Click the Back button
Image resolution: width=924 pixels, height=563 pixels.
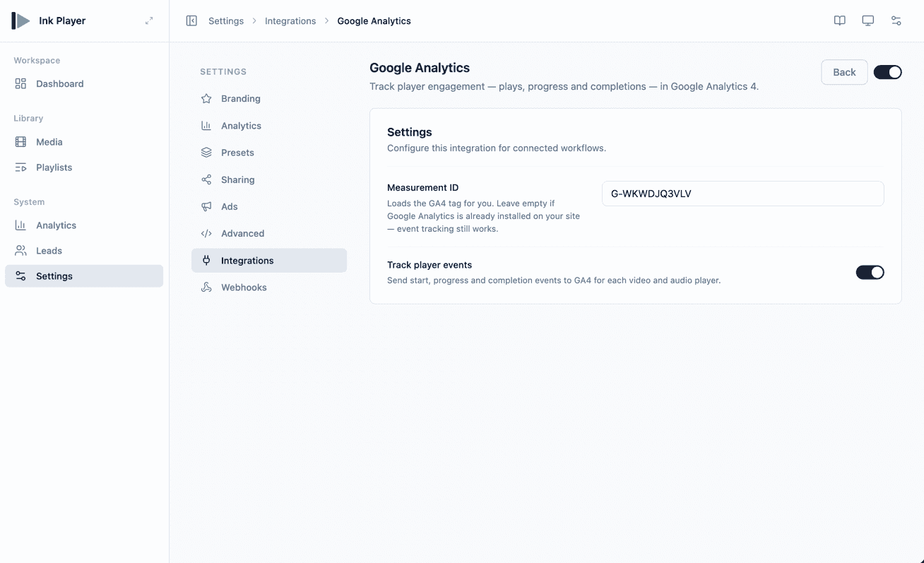click(844, 72)
